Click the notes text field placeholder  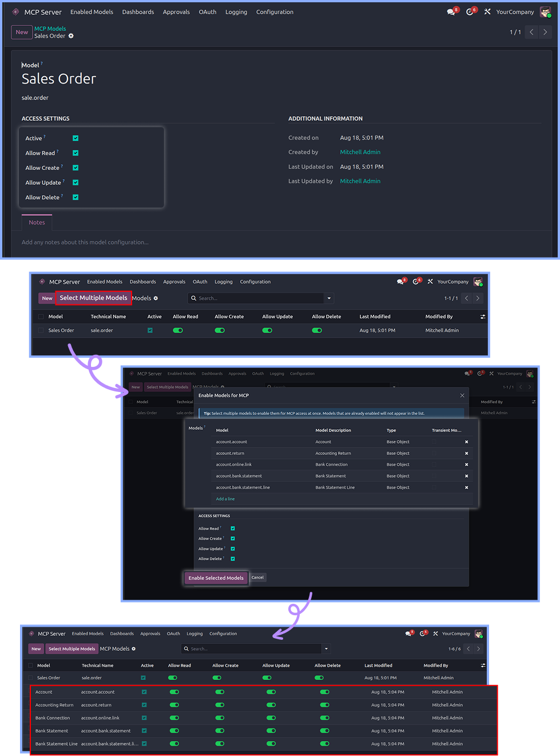(x=85, y=243)
